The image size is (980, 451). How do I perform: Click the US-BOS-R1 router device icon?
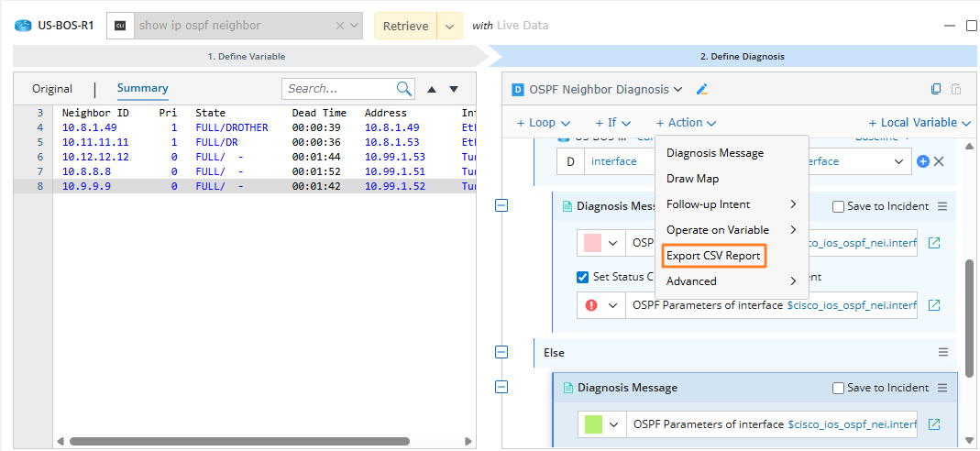[23, 26]
